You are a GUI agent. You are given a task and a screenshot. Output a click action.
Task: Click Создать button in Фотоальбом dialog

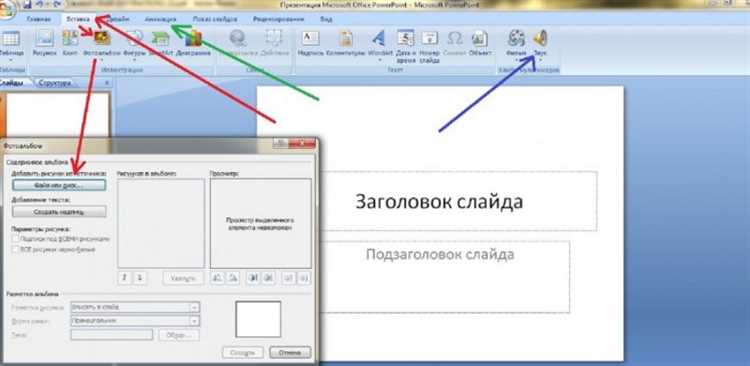(243, 353)
